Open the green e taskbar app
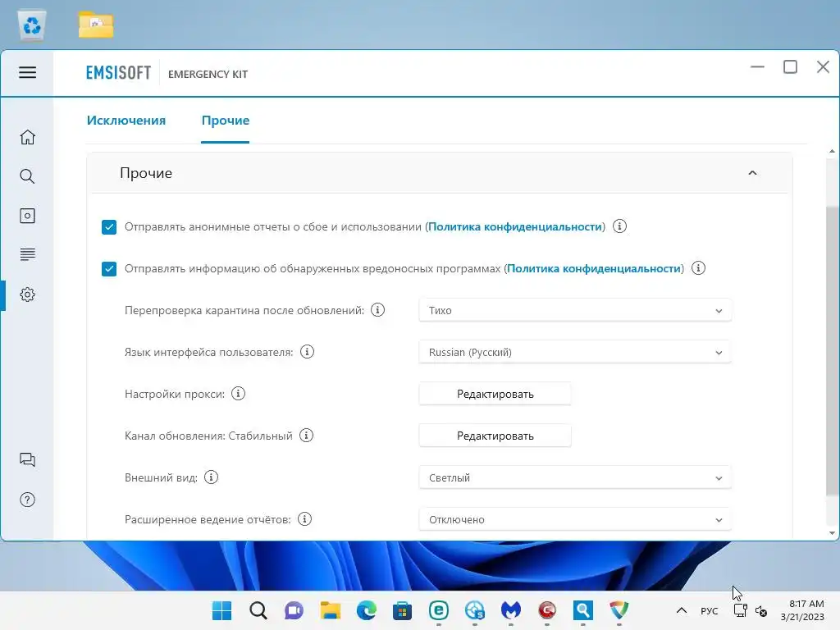840x630 pixels. (x=439, y=610)
